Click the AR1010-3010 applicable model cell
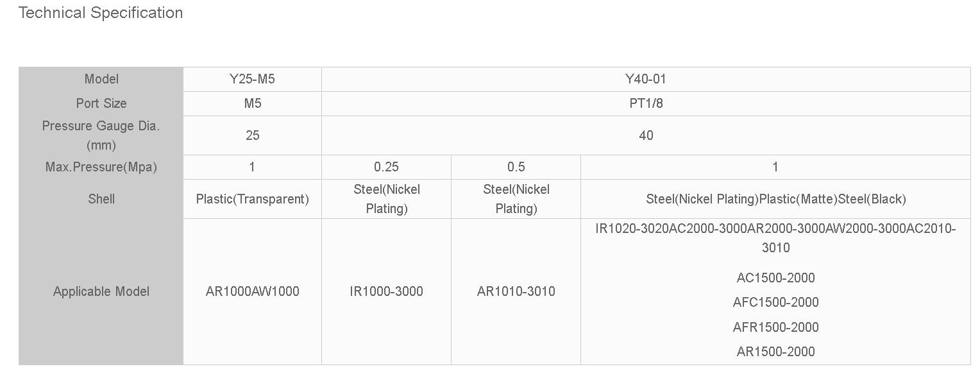 (x=516, y=291)
